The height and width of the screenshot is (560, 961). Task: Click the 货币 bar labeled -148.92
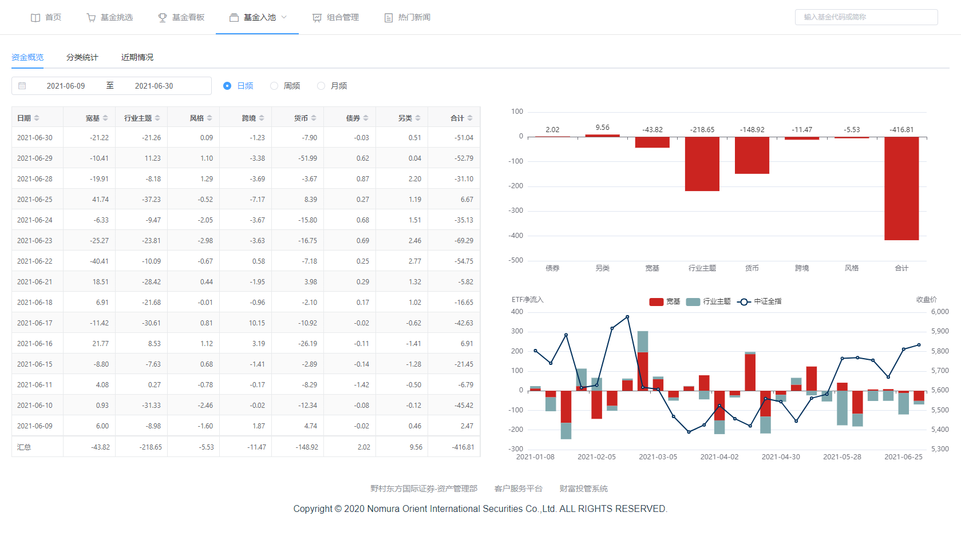click(x=752, y=155)
